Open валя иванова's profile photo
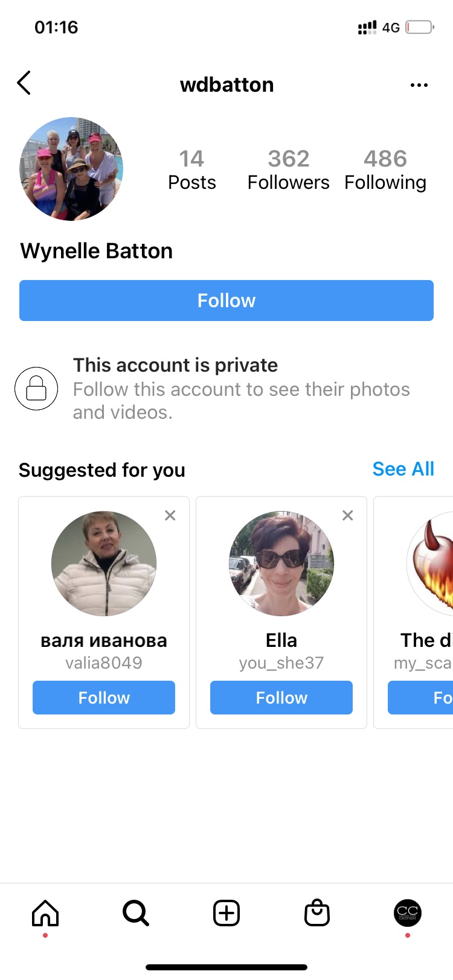The width and height of the screenshot is (453, 980). (104, 564)
